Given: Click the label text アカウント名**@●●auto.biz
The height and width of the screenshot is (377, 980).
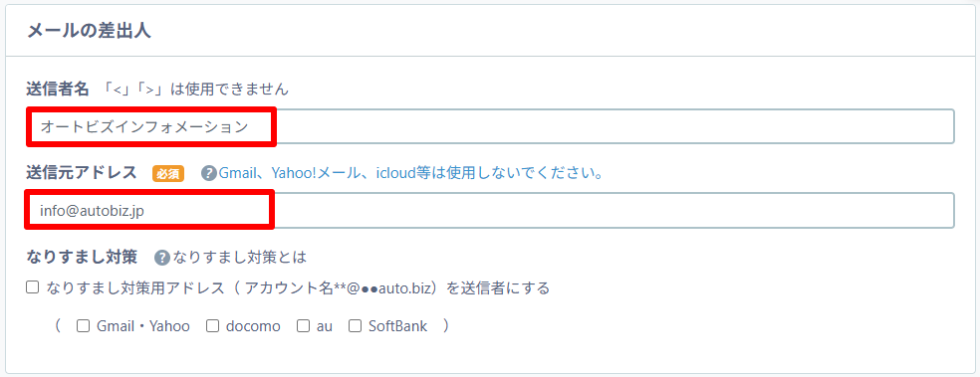Looking at the screenshot, I should point(343,288).
